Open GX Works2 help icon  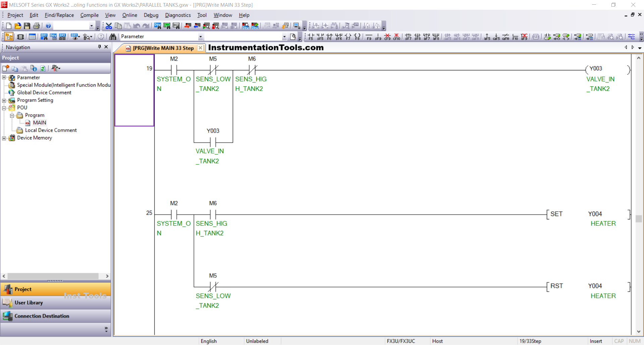48,26
